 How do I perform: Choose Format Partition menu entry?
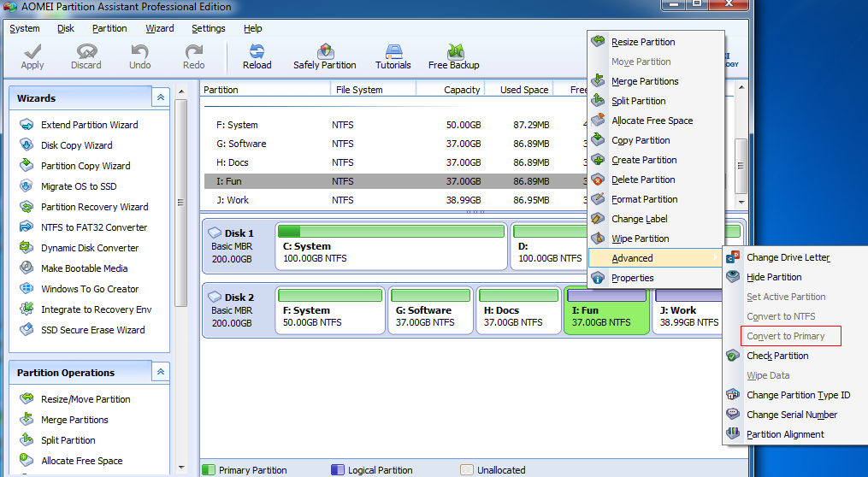(656, 198)
